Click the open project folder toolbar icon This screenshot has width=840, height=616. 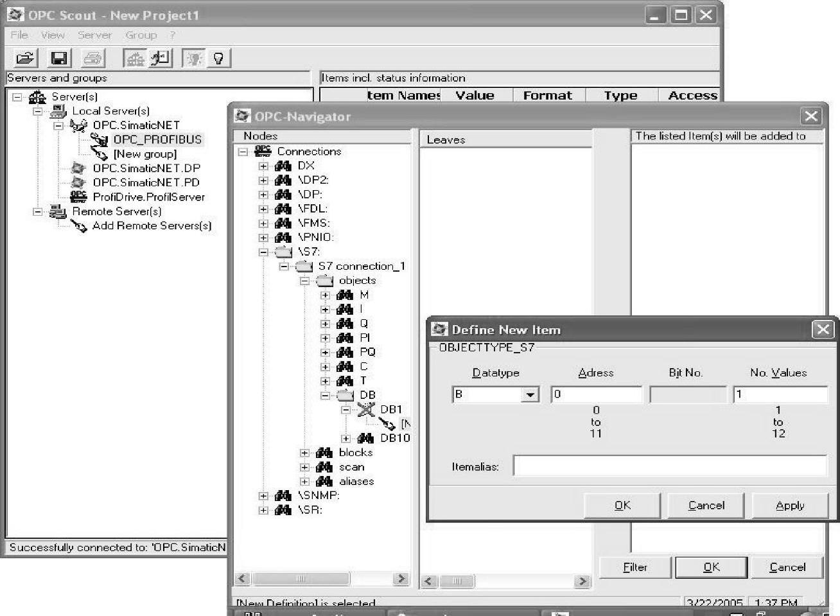25,58
